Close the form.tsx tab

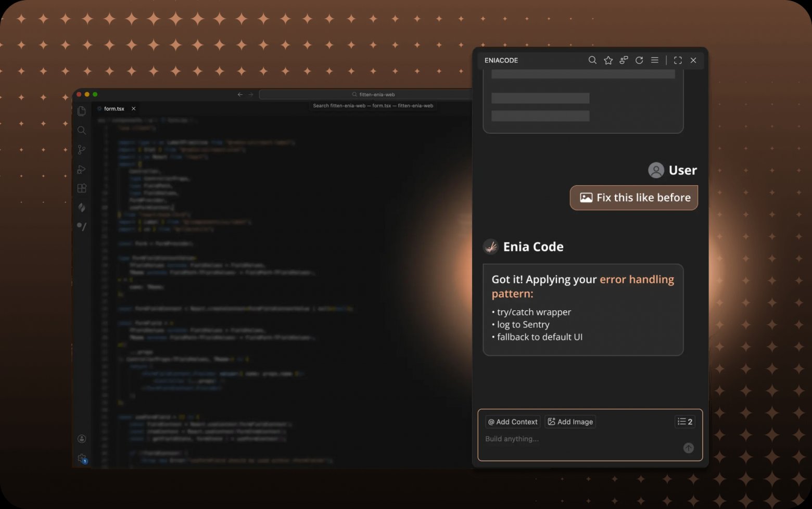point(134,109)
